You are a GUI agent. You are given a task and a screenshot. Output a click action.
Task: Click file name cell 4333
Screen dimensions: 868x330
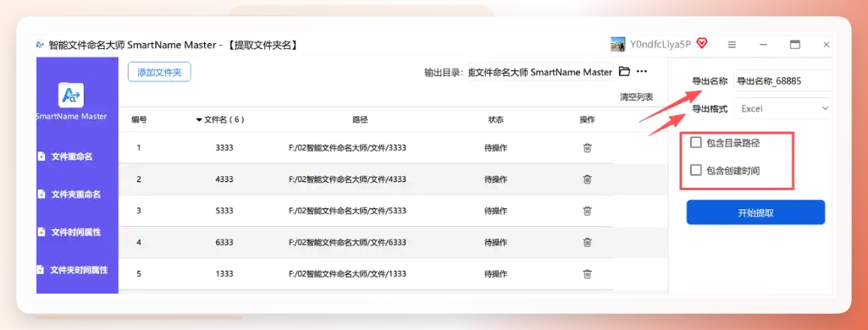(224, 179)
